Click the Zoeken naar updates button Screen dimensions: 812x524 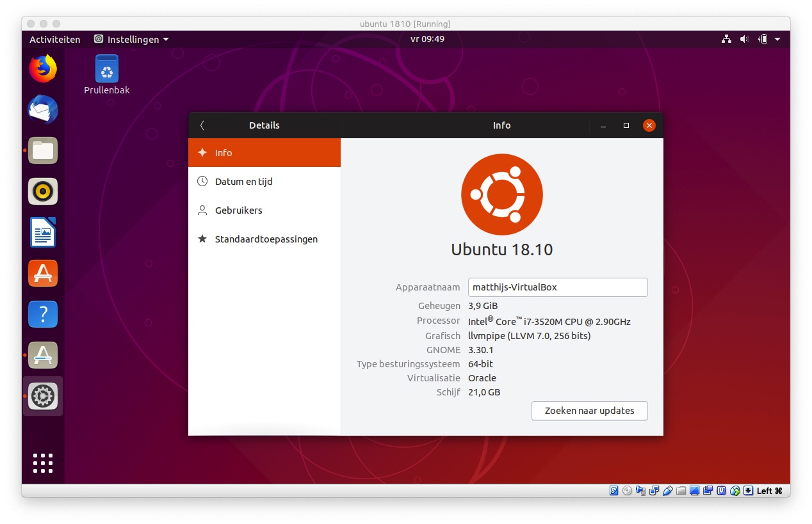click(x=589, y=411)
